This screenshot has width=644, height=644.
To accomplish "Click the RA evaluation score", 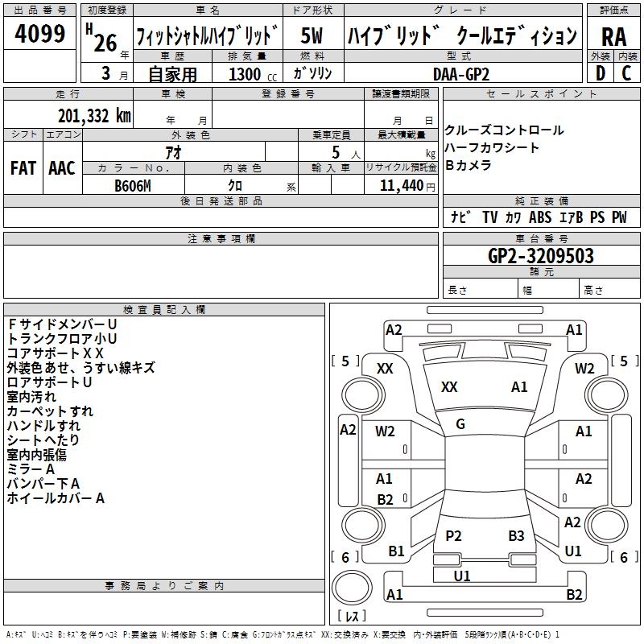I will [613, 36].
